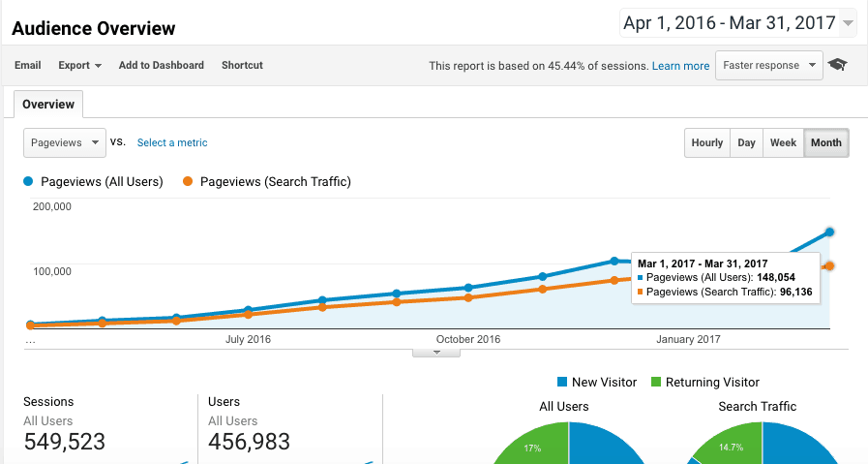Open the Learn more link

click(680, 66)
